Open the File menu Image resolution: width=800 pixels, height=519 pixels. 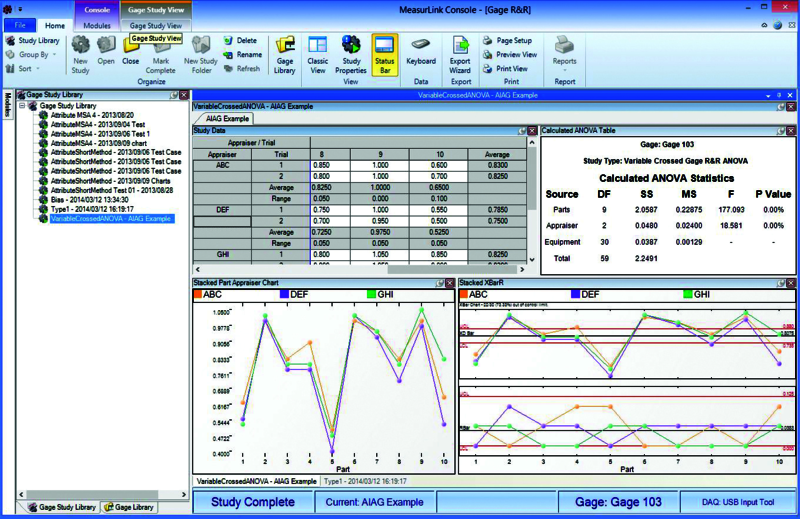[20, 26]
